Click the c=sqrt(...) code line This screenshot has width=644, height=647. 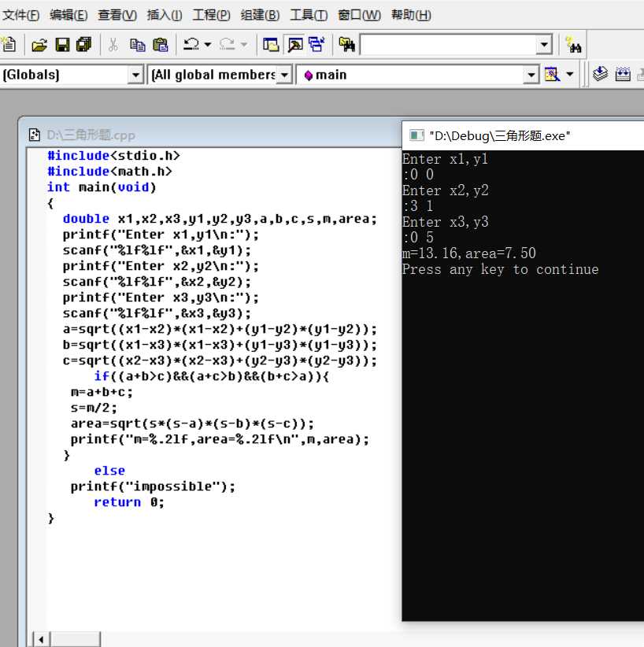(x=220, y=360)
